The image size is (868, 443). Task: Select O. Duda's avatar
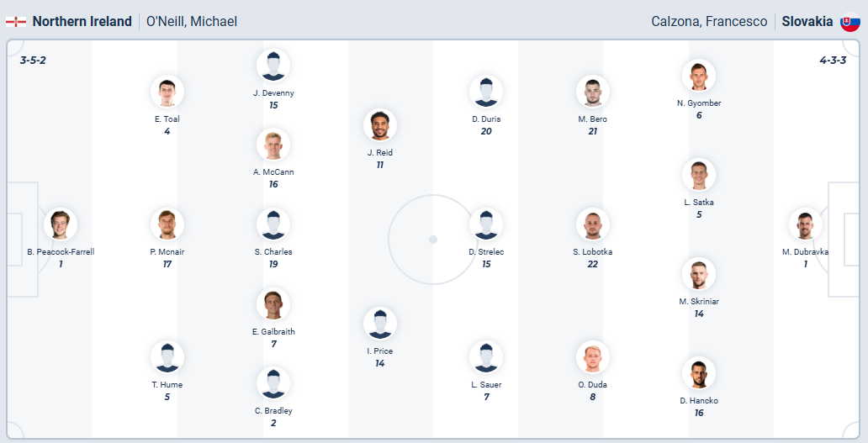tap(593, 357)
